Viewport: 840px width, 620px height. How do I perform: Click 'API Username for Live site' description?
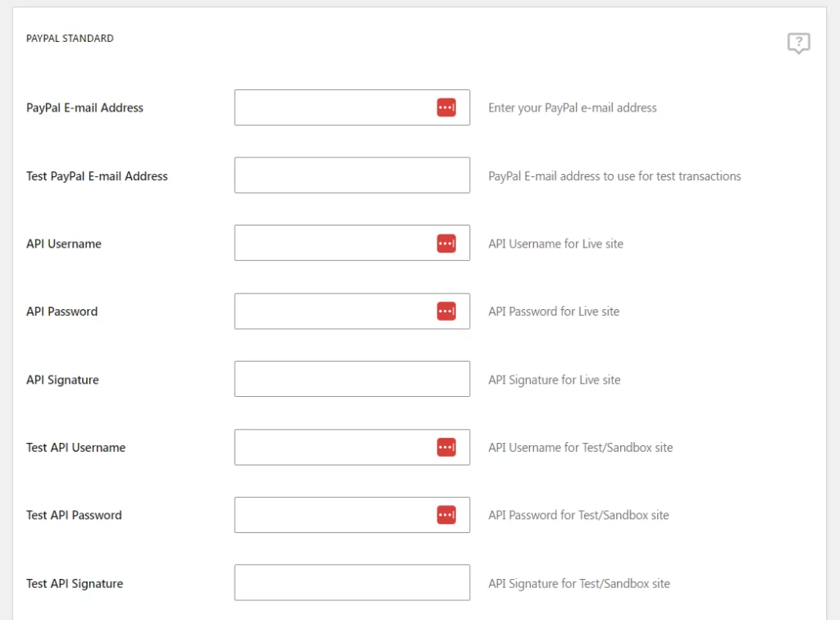pos(555,244)
